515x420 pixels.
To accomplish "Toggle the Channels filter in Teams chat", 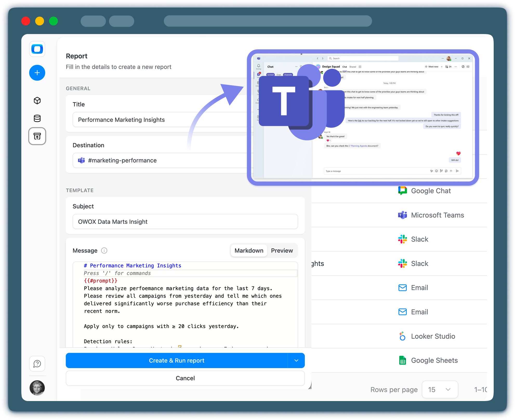I will coord(288,75).
